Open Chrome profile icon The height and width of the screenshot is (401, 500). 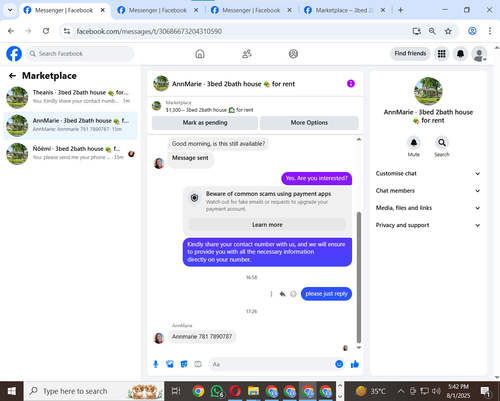click(x=472, y=31)
